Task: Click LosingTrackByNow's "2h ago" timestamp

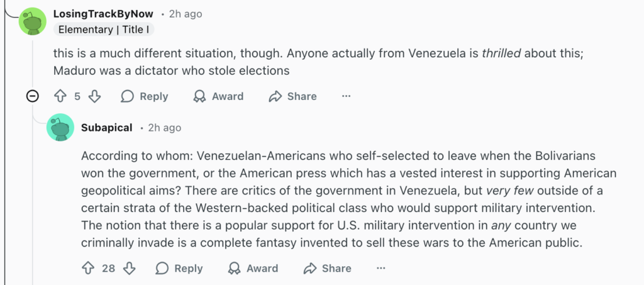Action: point(186,13)
